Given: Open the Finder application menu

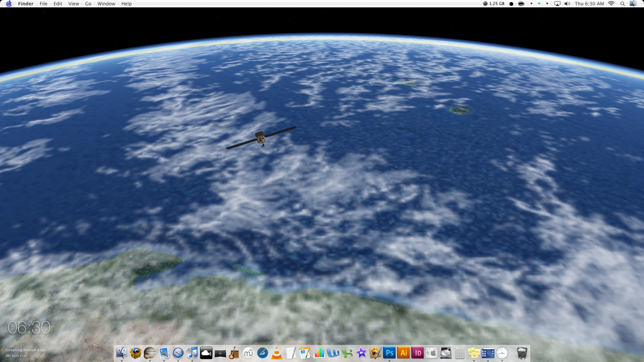Looking at the screenshot, I should point(26,4).
